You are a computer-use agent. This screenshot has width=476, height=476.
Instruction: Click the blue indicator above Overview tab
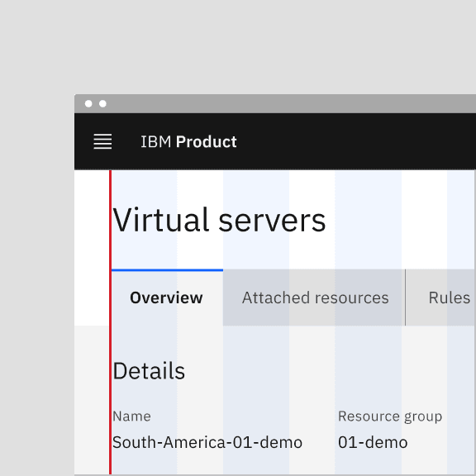[167, 270]
